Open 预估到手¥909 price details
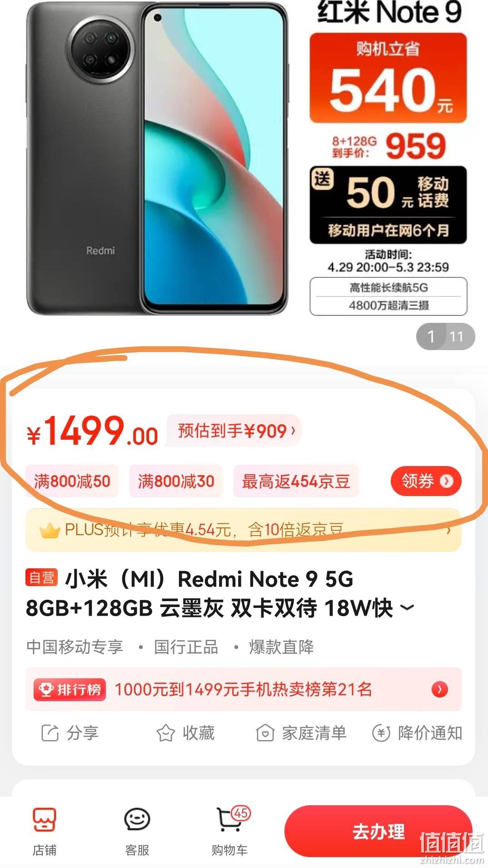 [234, 431]
